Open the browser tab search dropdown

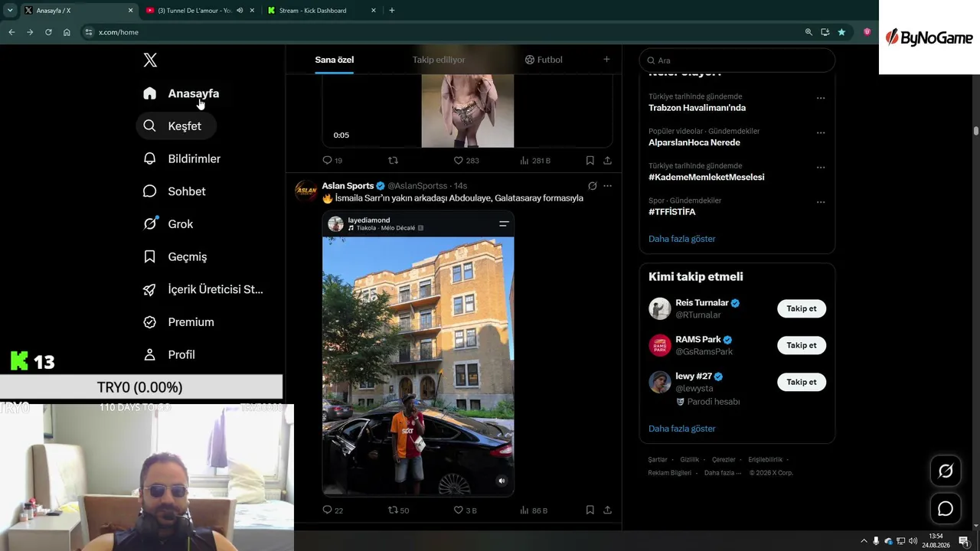10,11
